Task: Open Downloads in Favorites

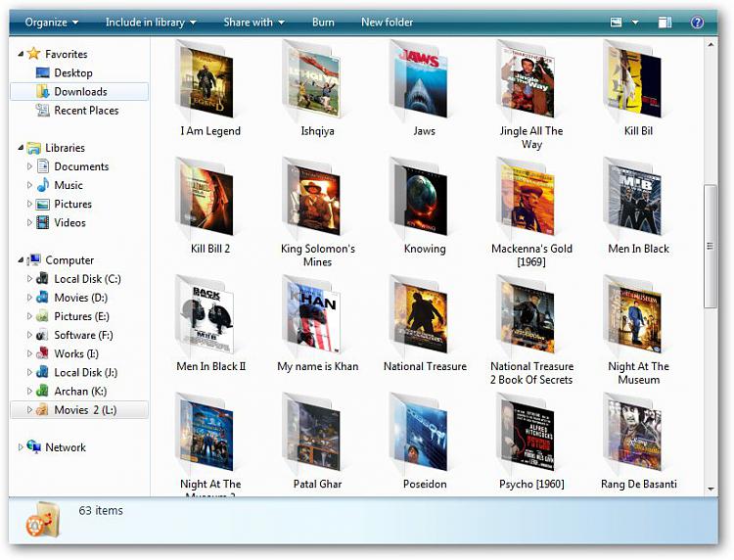Action: point(80,92)
